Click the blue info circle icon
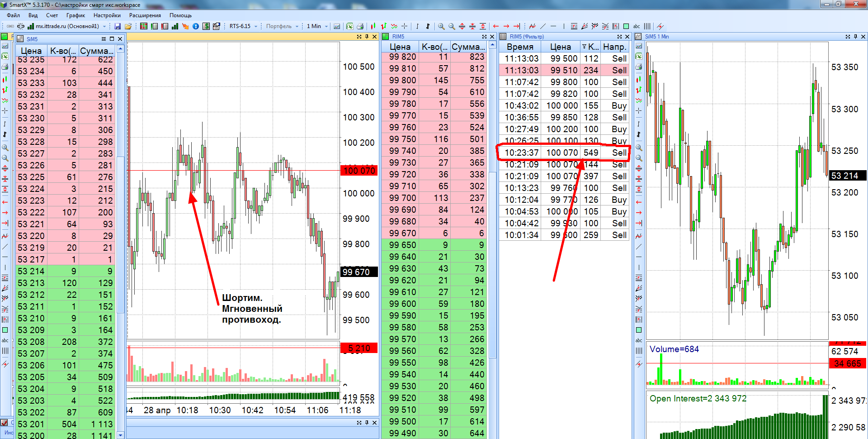 click(x=196, y=26)
